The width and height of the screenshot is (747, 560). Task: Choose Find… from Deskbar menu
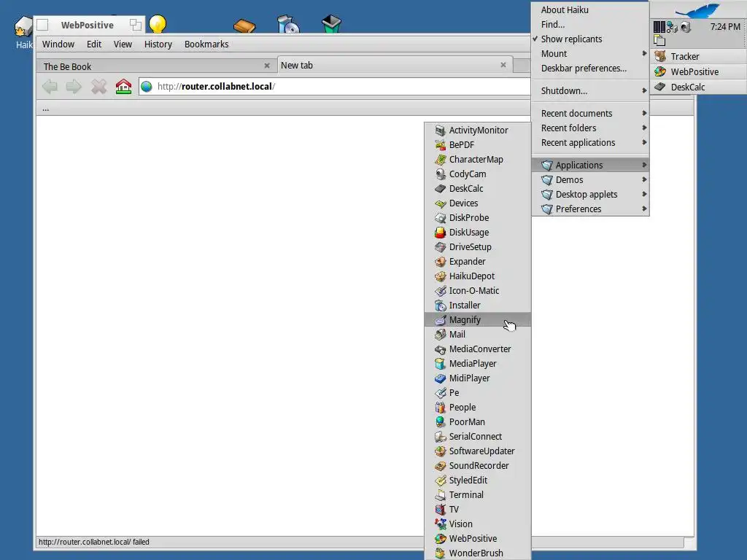590,24
